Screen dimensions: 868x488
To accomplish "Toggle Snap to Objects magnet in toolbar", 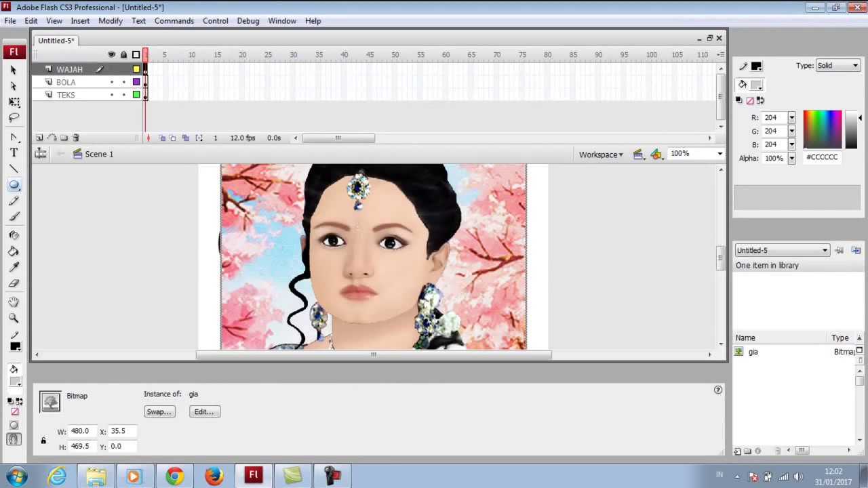I will click(14, 440).
